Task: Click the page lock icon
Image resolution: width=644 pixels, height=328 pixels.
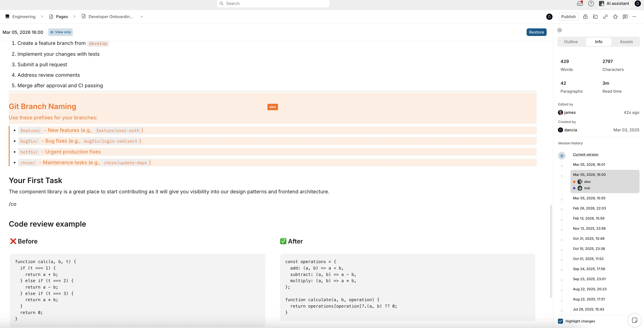Action: [585, 17]
